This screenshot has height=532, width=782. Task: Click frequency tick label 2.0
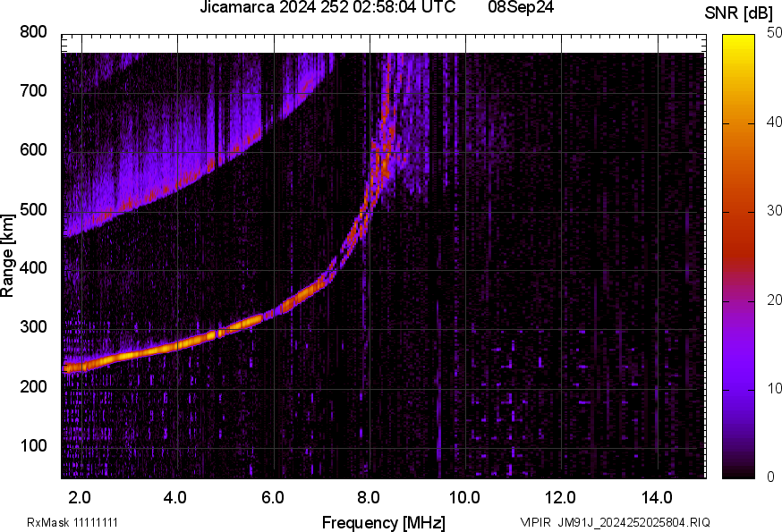click(80, 497)
